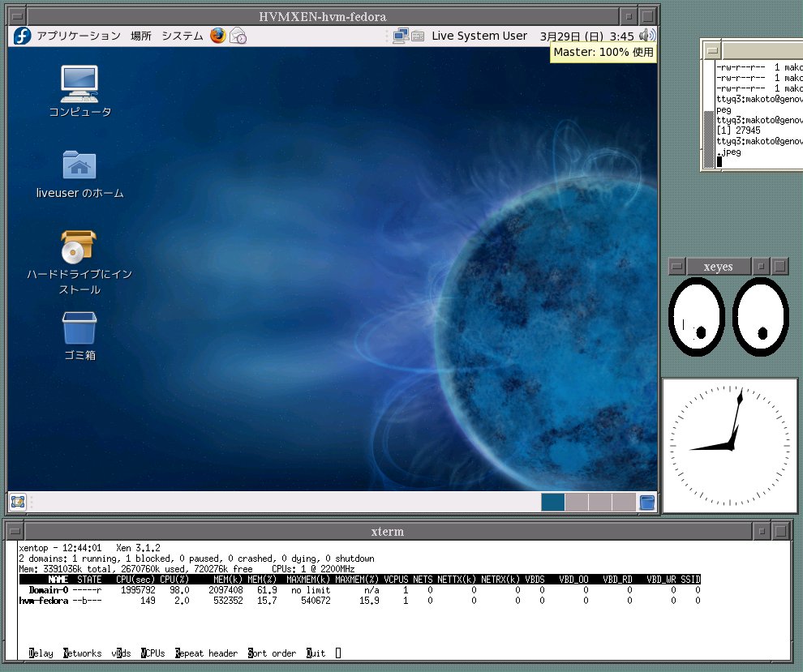Click the VCPUs option in xentop
The width and height of the screenshot is (803, 672).
click(x=153, y=653)
